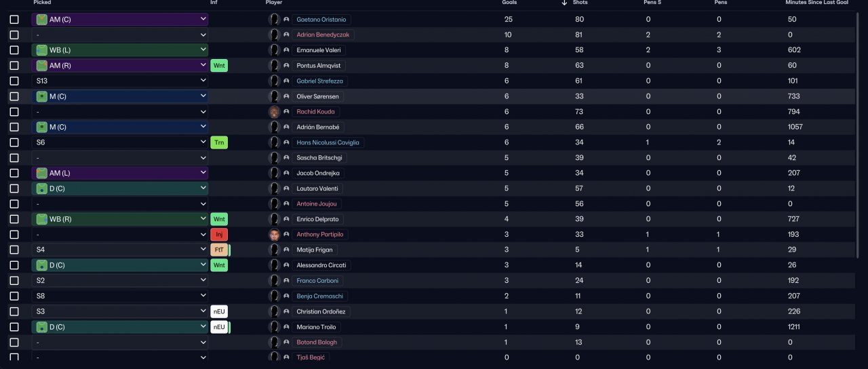Click the Trn badge beside Hans Nicolussi Caviglia
This screenshot has height=369, width=868.
pos(218,142)
